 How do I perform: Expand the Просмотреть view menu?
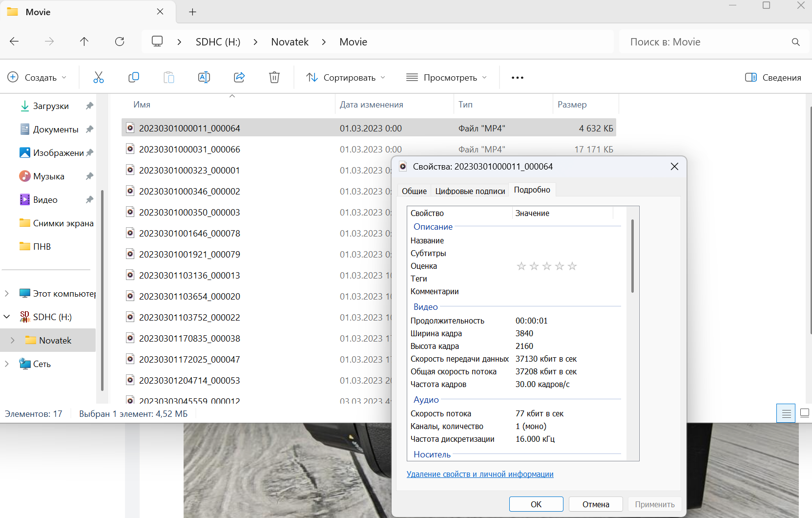447,78
